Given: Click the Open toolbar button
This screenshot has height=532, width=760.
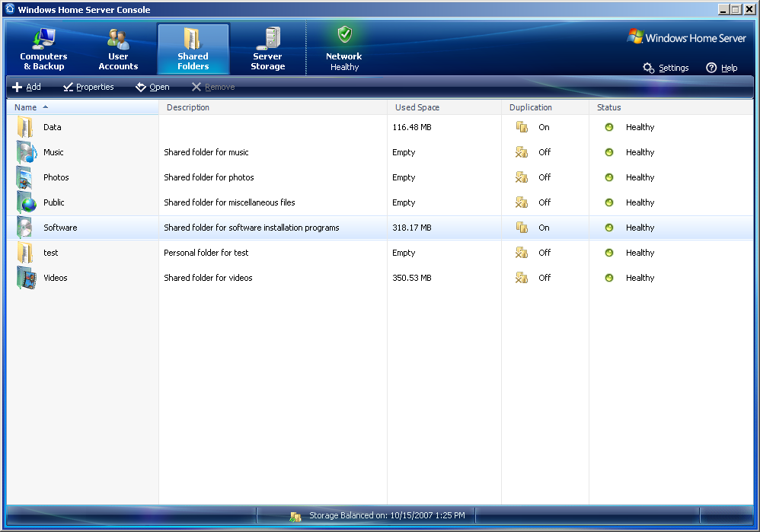Looking at the screenshot, I should click(x=152, y=87).
